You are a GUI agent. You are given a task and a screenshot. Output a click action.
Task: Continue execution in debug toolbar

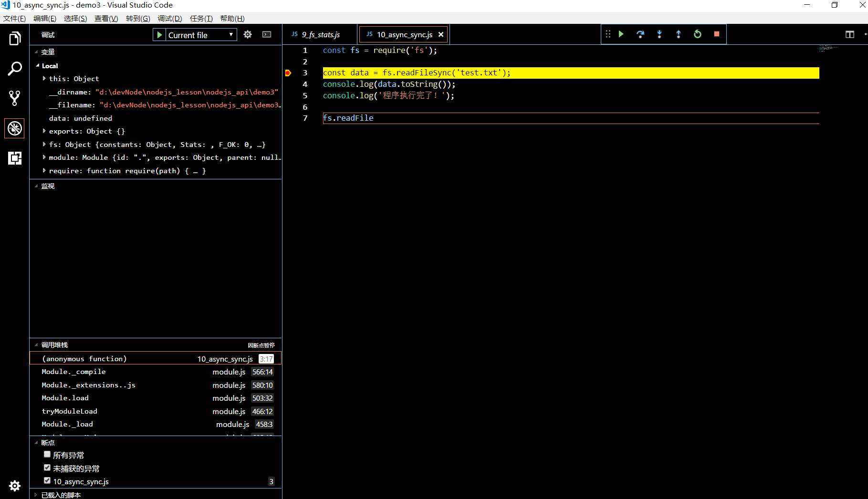[x=621, y=34]
